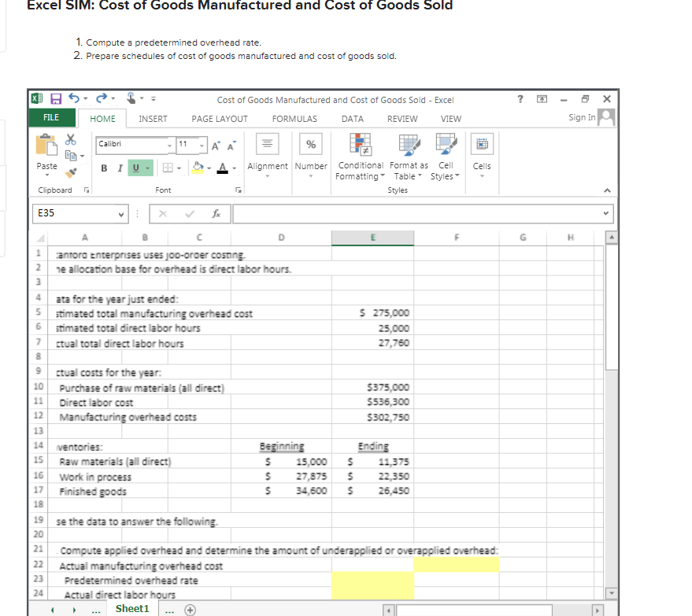Image resolution: width=692 pixels, height=616 pixels.
Task: Switch to the REVIEW tab
Action: tap(402, 119)
